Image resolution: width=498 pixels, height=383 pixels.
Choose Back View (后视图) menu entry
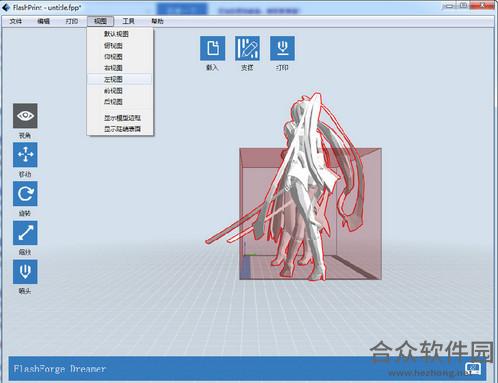(x=120, y=102)
